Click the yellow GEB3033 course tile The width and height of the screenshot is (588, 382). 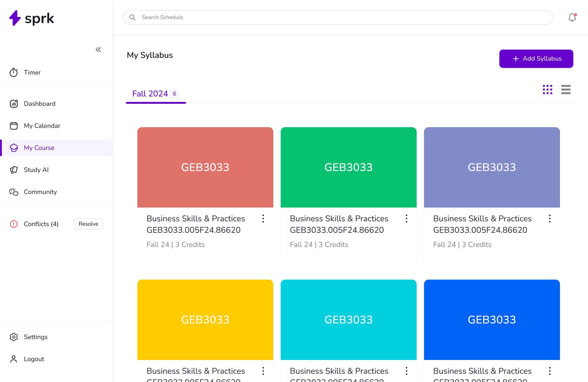coord(205,320)
